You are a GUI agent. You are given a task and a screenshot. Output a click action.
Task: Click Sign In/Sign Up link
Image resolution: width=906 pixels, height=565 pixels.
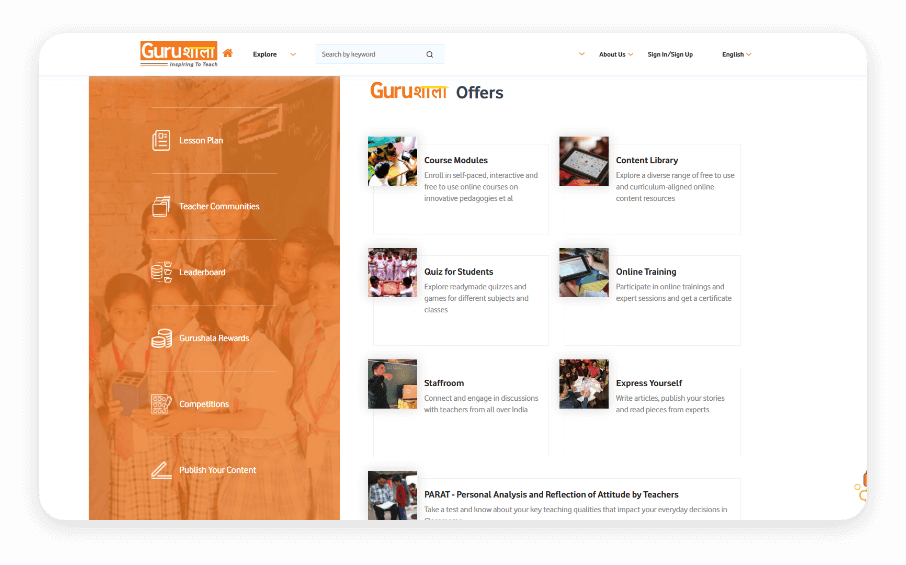coord(670,54)
